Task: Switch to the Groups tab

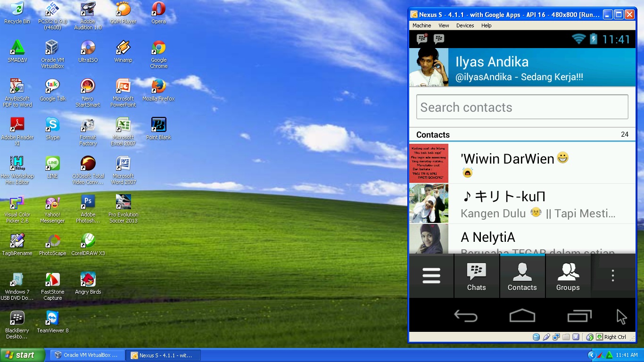Action: click(x=568, y=276)
